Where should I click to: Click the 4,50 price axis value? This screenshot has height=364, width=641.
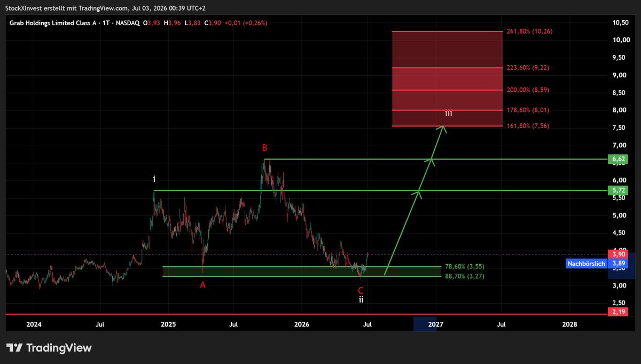[x=620, y=233]
